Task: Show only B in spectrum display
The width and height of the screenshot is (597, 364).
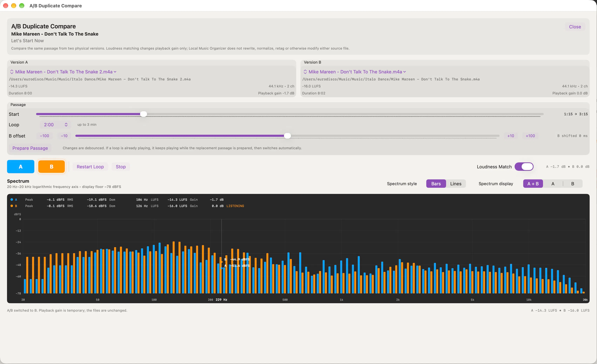Action: tap(572, 184)
